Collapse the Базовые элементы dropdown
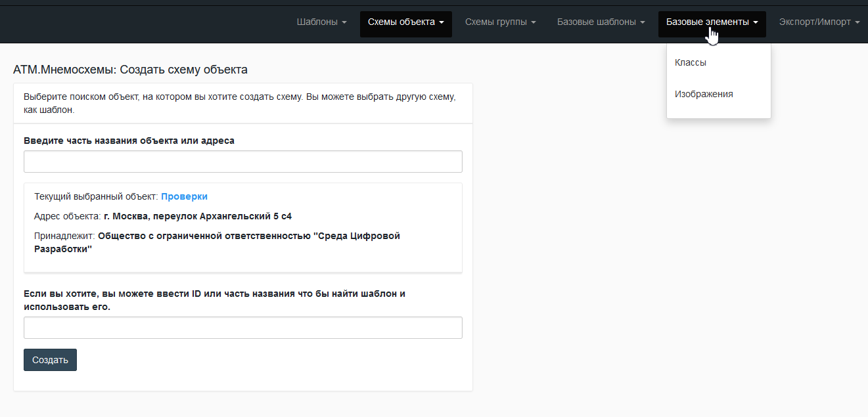Screen dimensions: 868x417 (x=712, y=22)
